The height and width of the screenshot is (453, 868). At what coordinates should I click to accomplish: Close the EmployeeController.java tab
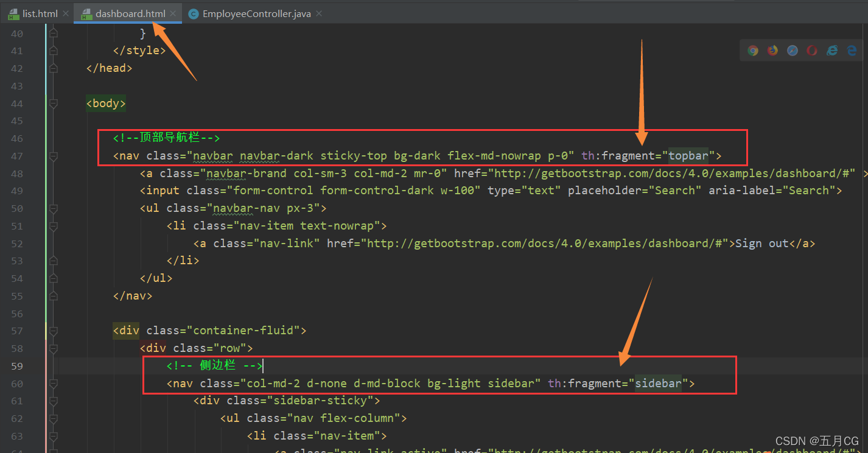pyautogui.click(x=320, y=13)
